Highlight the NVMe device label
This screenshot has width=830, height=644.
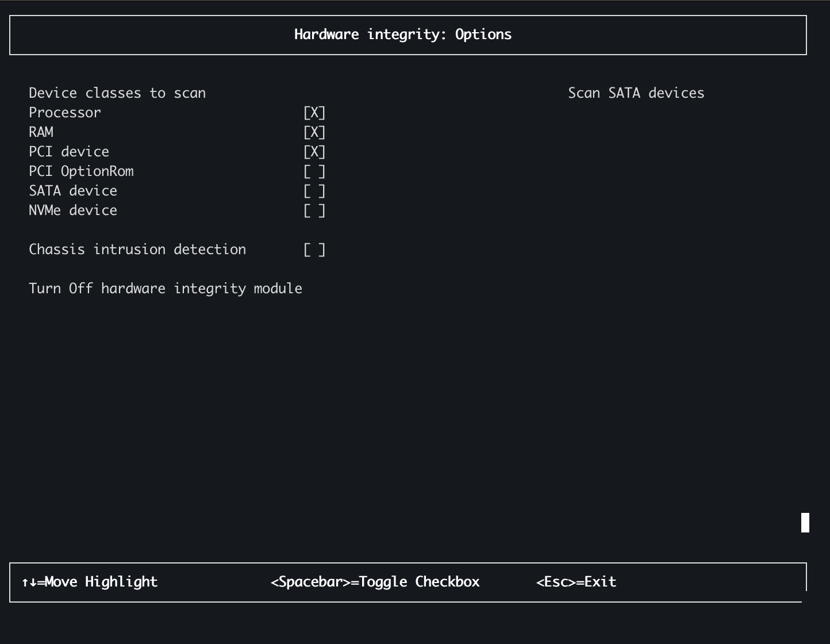[73, 210]
